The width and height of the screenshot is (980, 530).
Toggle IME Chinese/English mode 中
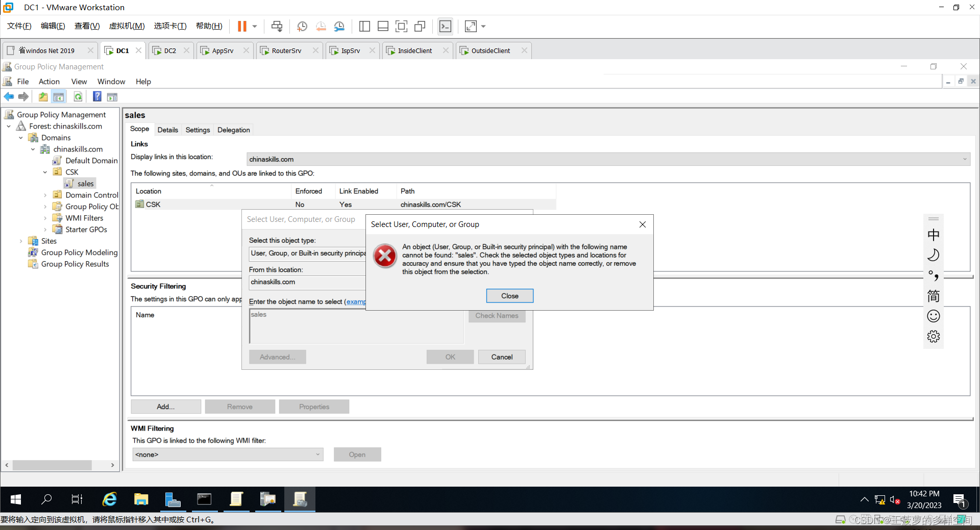[933, 235]
